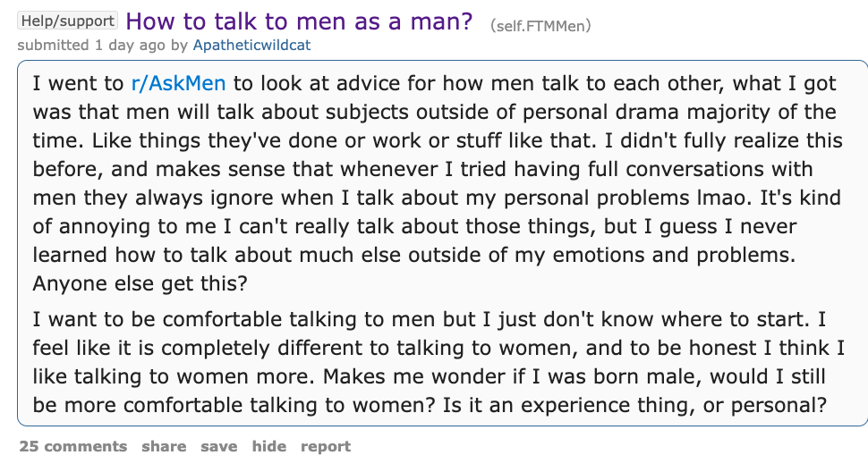Click the sentence Like things they've done
Image resolution: width=868 pixels, height=472 pixels.
(x=345, y=140)
